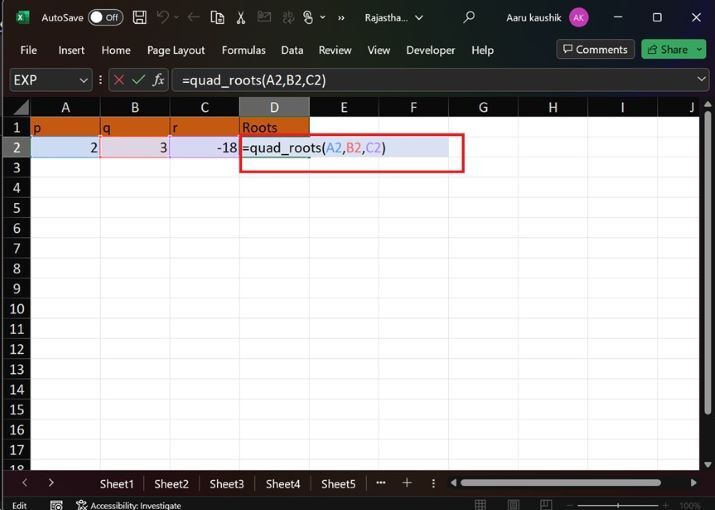Open the Aaru kaushik account avatar
Screen dimensions: 715x510
click(x=579, y=18)
